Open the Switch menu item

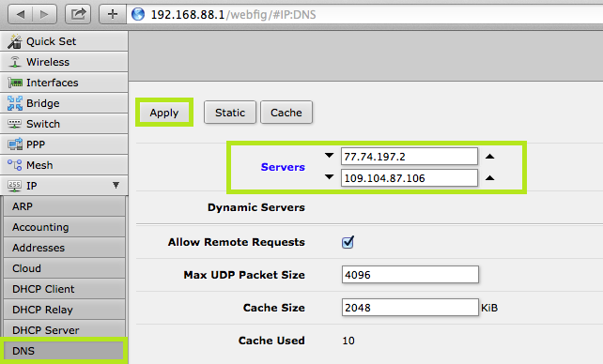click(64, 124)
